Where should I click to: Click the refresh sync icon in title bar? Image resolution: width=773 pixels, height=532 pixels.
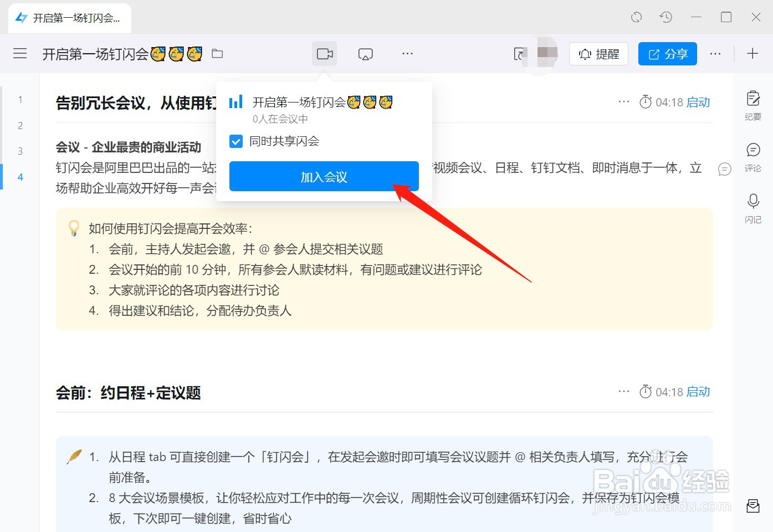tap(637, 17)
